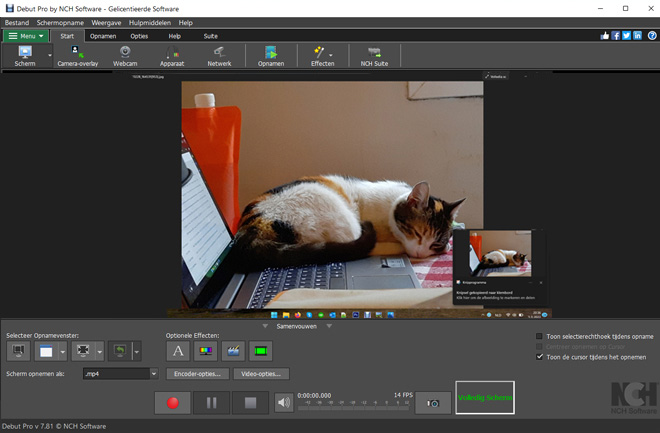This screenshot has width=660, height=433.
Task: Open File Explorer in previewed taskbar
Action: tap(286, 315)
